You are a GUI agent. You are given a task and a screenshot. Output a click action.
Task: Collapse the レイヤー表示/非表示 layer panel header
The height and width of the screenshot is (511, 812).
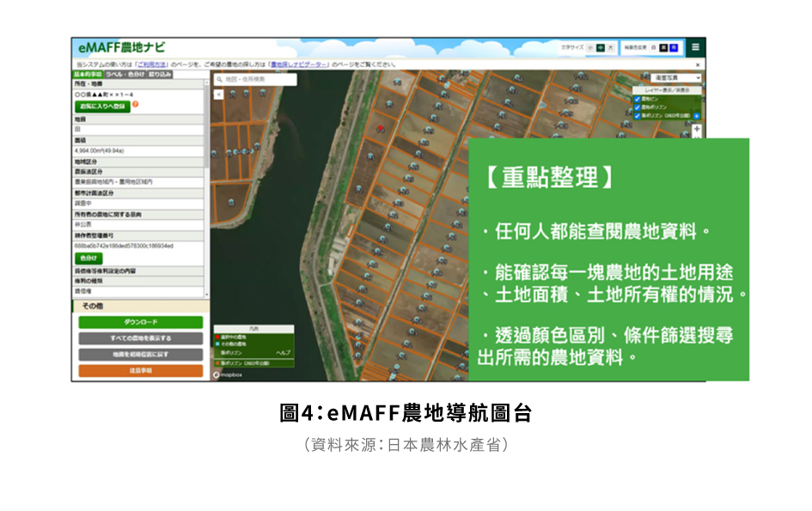tap(667, 89)
